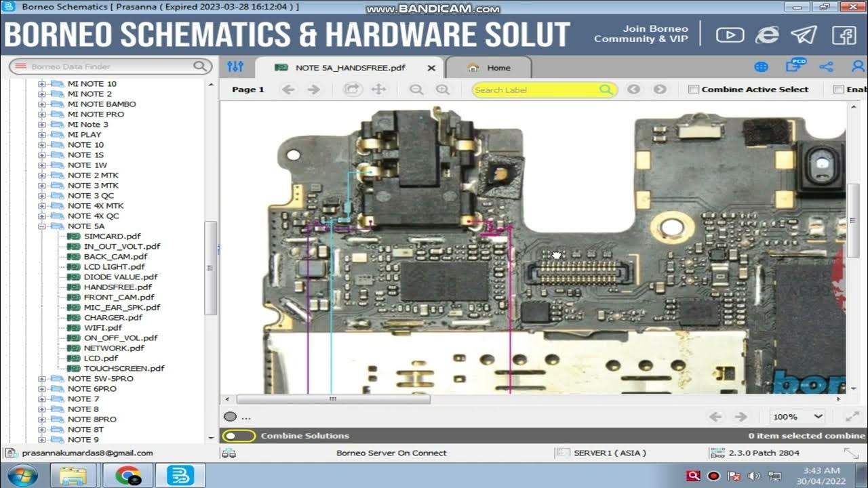Expand the NOTE 6PRO folder
The height and width of the screenshot is (488, 868).
[42, 389]
